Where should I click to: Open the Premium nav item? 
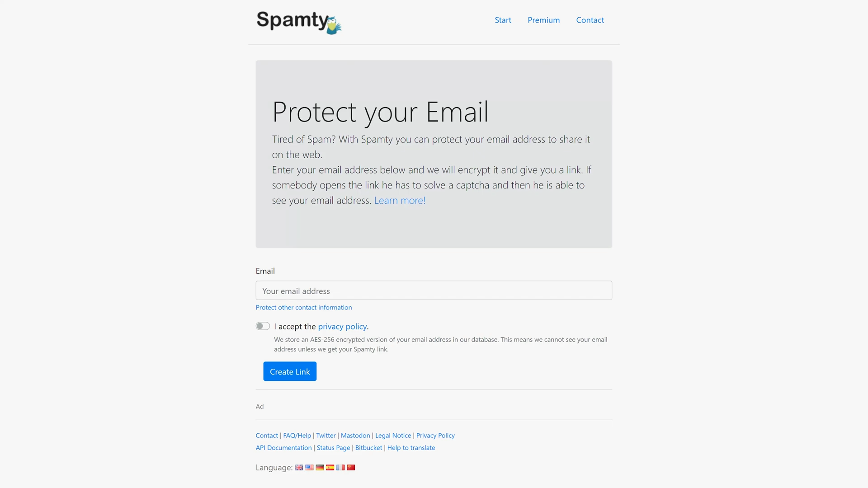point(543,20)
